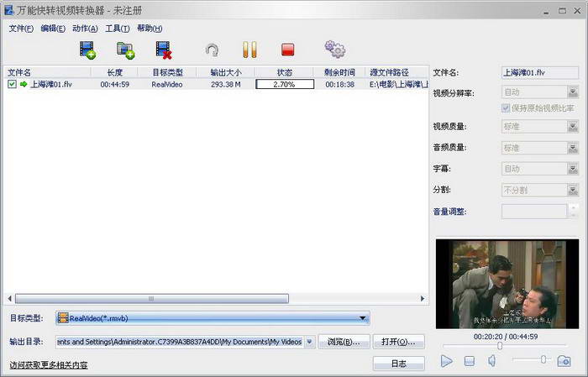Remove selected file with the red-X film icon
This screenshot has height=377, width=588.
(x=163, y=50)
